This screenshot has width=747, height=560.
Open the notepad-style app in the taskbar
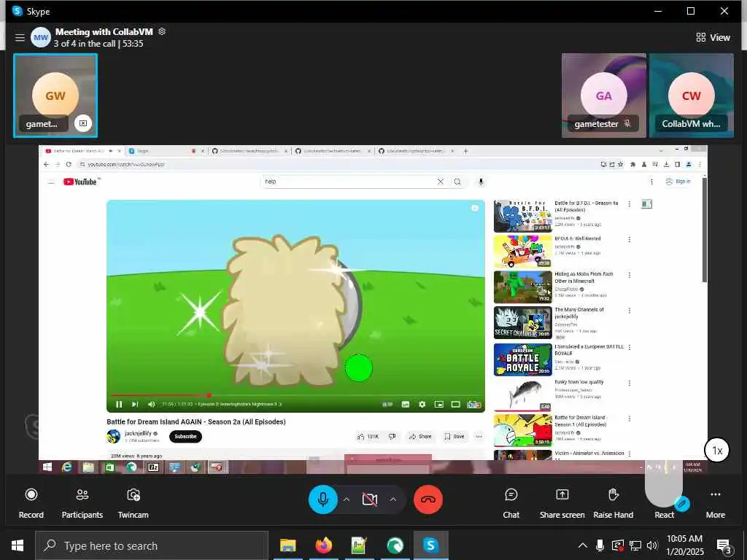(x=359, y=545)
